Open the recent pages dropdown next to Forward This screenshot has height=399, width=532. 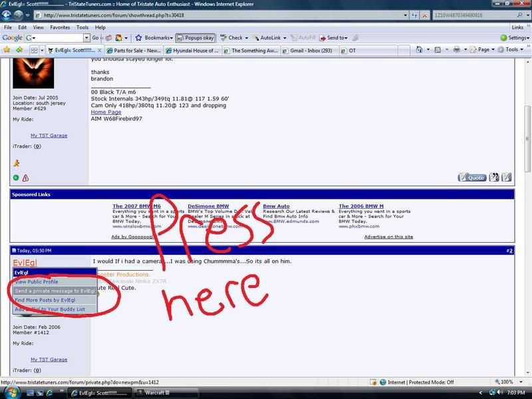[27, 15]
